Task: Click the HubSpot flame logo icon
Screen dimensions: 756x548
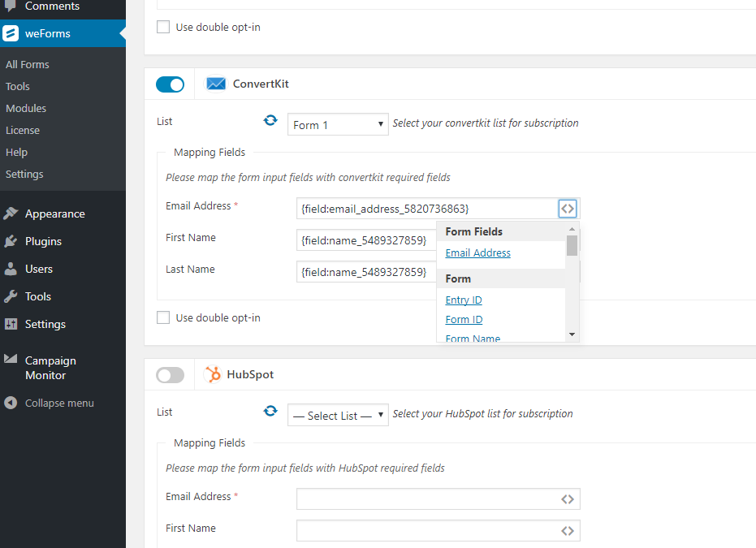Action: coord(214,374)
